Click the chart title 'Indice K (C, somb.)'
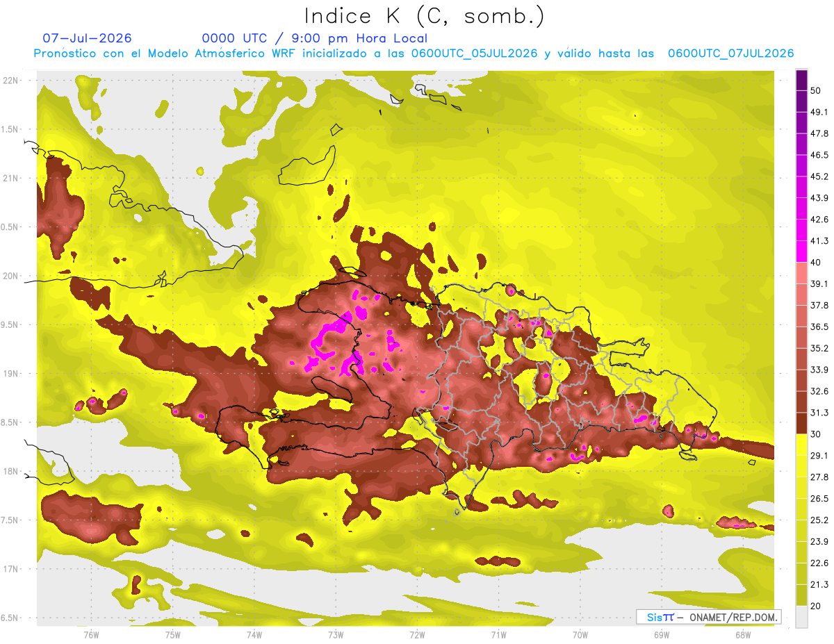The height and width of the screenshot is (644, 834). point(424,16)
